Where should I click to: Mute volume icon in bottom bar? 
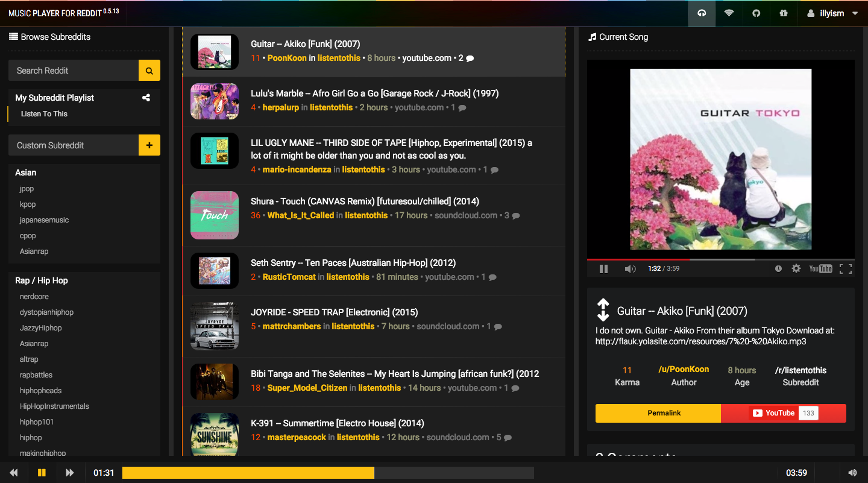pos(852,473)
